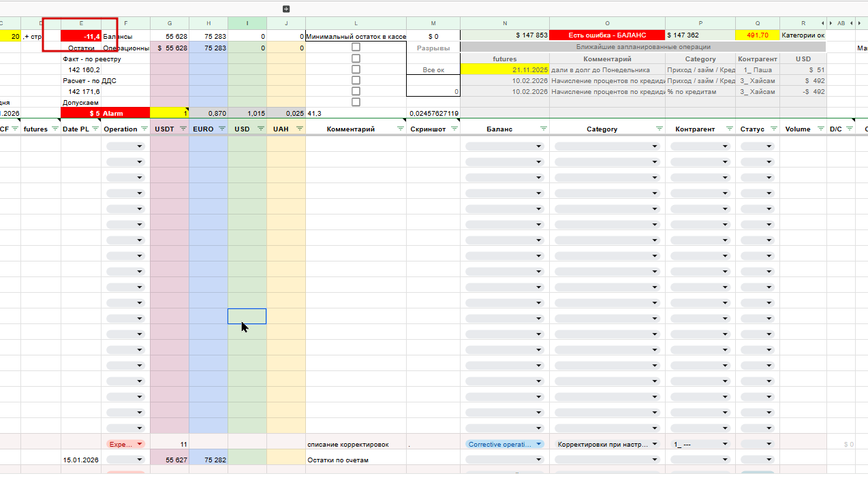Open the Operation column filter icon
Viewport: 868px width, 478px height.
click(144, 129)
